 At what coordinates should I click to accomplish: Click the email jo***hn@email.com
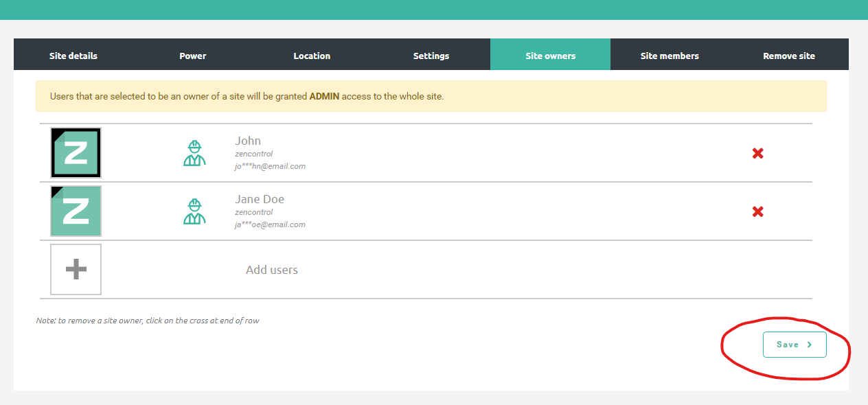tap(270, 166)
